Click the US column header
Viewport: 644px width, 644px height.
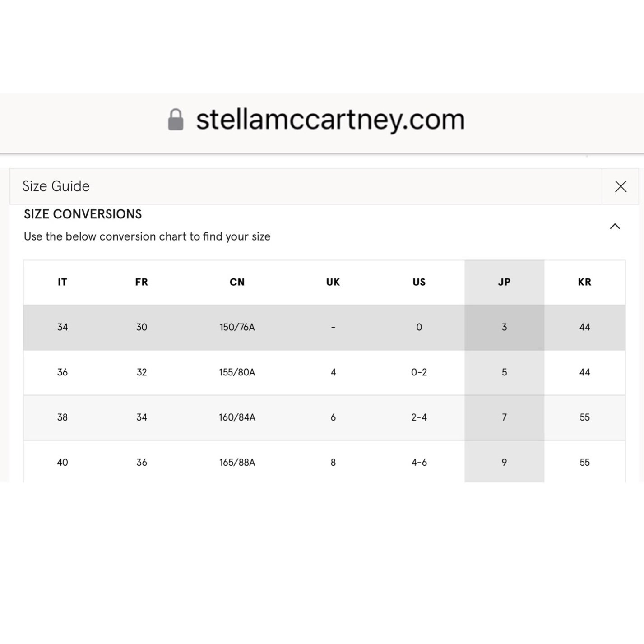(419, 282)
